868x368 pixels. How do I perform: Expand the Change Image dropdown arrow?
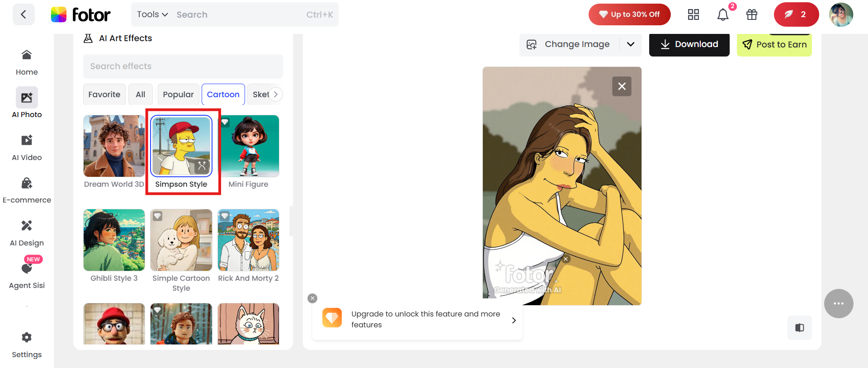click(x=631, y=44)
